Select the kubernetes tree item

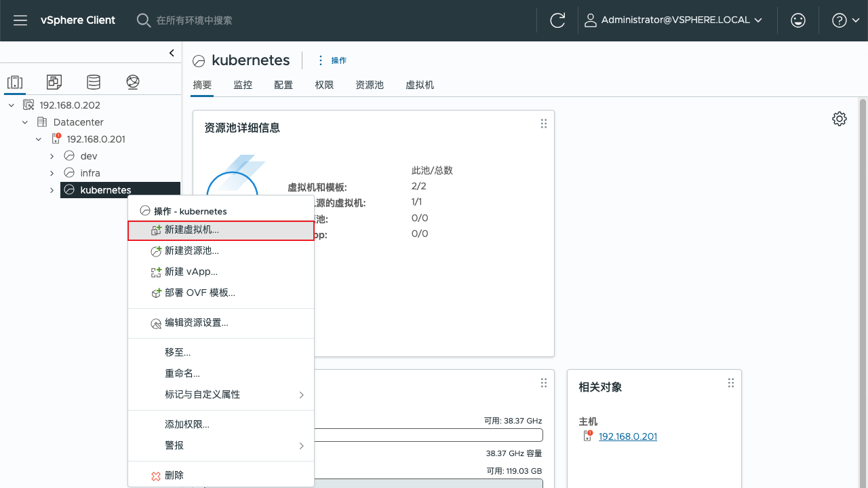(120, 190)
